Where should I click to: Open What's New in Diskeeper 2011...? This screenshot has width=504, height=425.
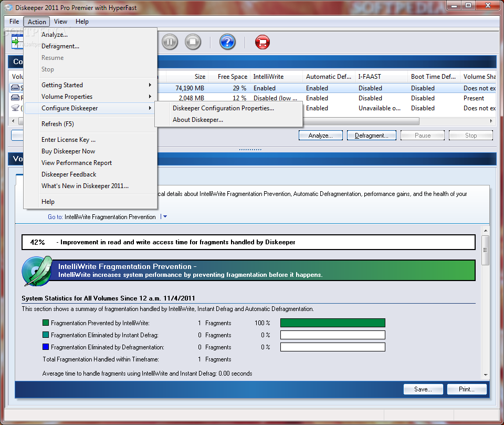91,186
